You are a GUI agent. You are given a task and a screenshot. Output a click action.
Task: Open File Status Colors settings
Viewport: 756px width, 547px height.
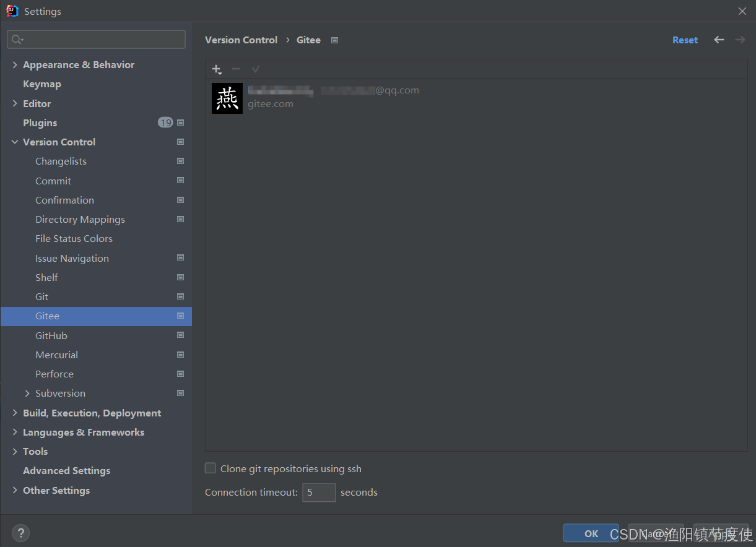tap(74, 238)
